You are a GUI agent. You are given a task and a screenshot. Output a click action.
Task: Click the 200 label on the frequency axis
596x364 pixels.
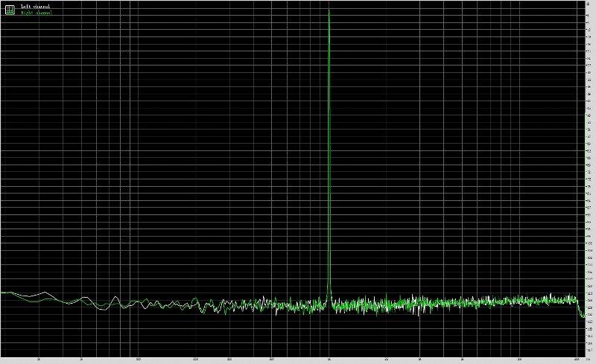[x=196, y=360]
